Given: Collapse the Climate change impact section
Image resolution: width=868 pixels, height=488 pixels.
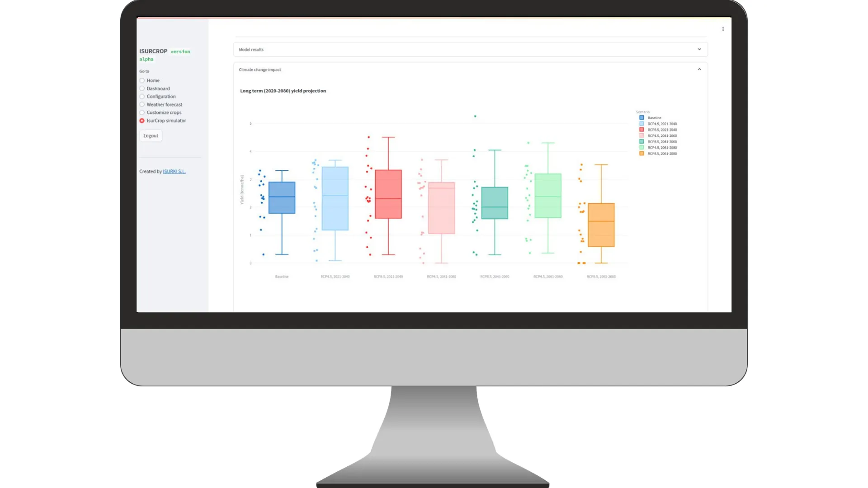Looking at the screenshot, I should coord(699,69).
